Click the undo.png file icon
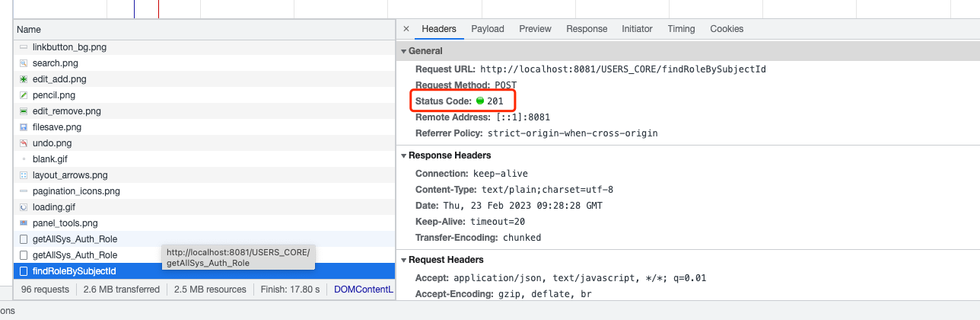 [24, 143]
